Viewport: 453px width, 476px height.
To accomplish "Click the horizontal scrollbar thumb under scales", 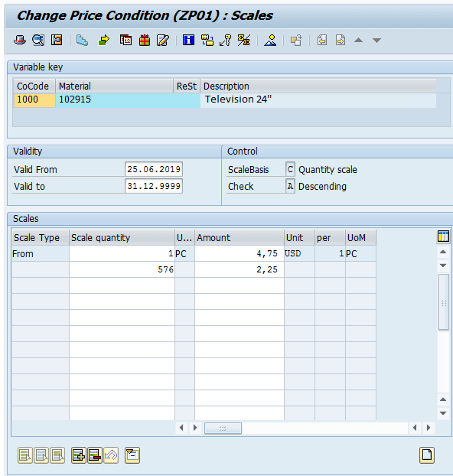I will pyautogui.click(x=223, y=429).
